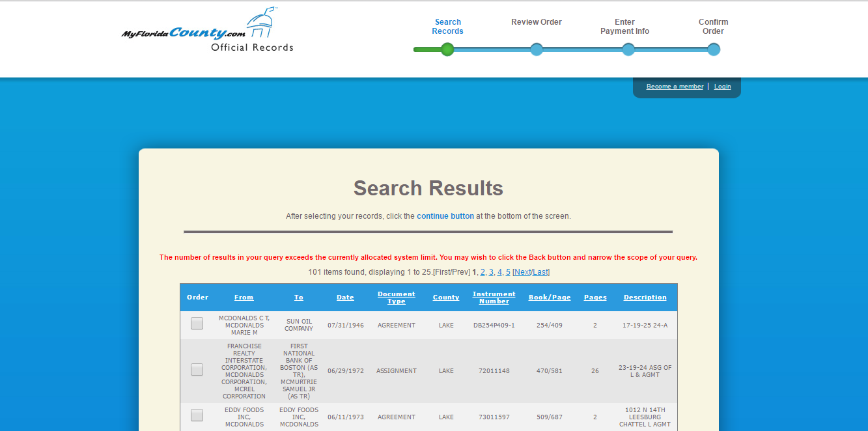
Task: Click the Search Records progress step circle
Action: pos(447,49)
